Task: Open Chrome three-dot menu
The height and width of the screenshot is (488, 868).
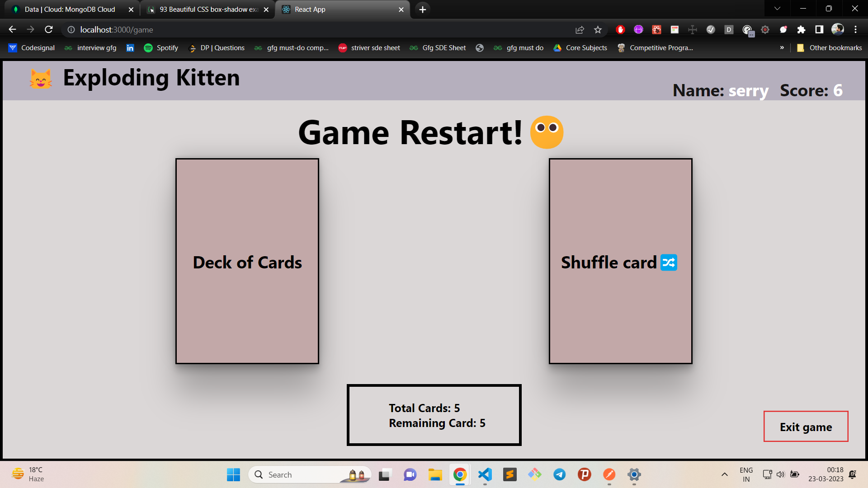Action: tap(855, 29)
